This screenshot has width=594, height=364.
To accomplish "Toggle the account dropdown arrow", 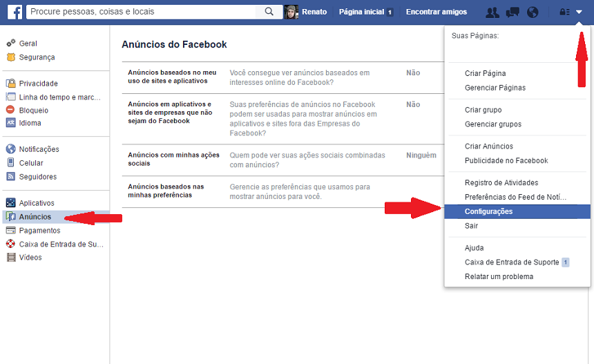I will 579,12.
